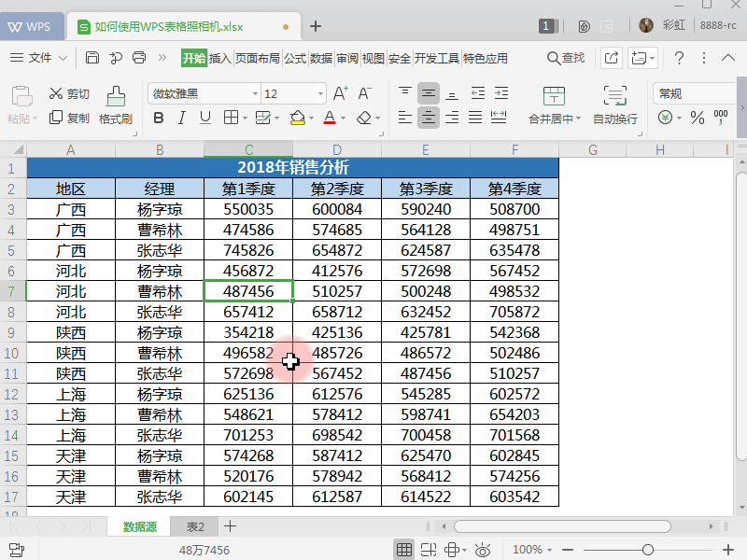747x560 pixels.
Task: Click the Paste clipboard icon
Action: click(21, 96)
